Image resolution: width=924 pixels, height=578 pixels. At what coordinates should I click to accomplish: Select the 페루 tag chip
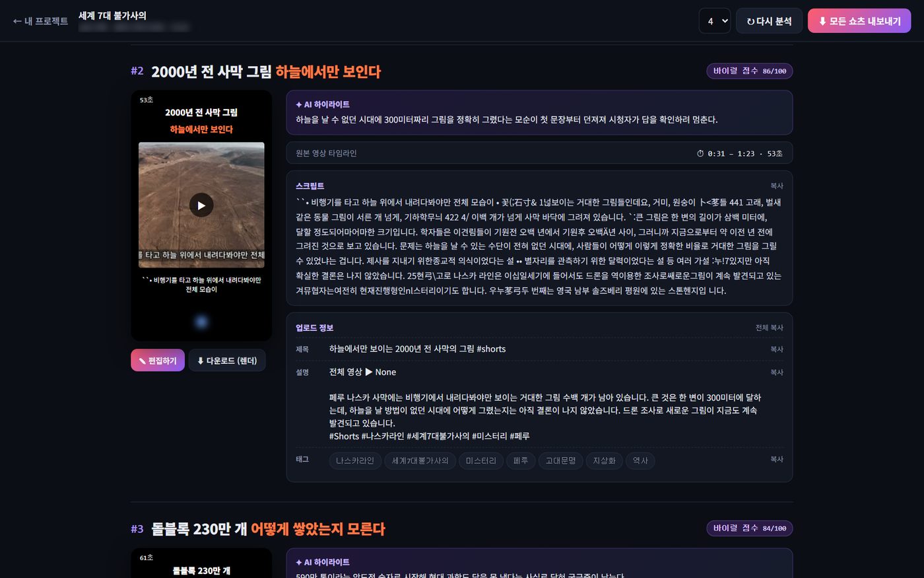pos(521,460)
